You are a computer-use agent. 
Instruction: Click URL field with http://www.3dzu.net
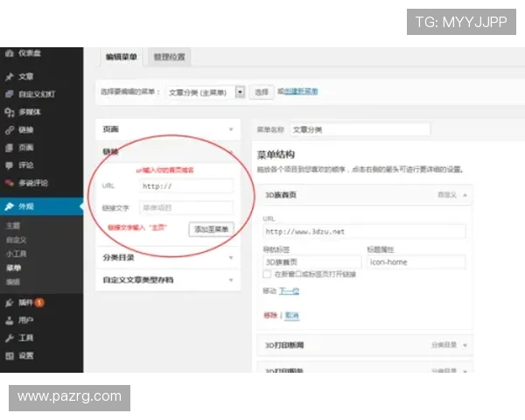364,231
